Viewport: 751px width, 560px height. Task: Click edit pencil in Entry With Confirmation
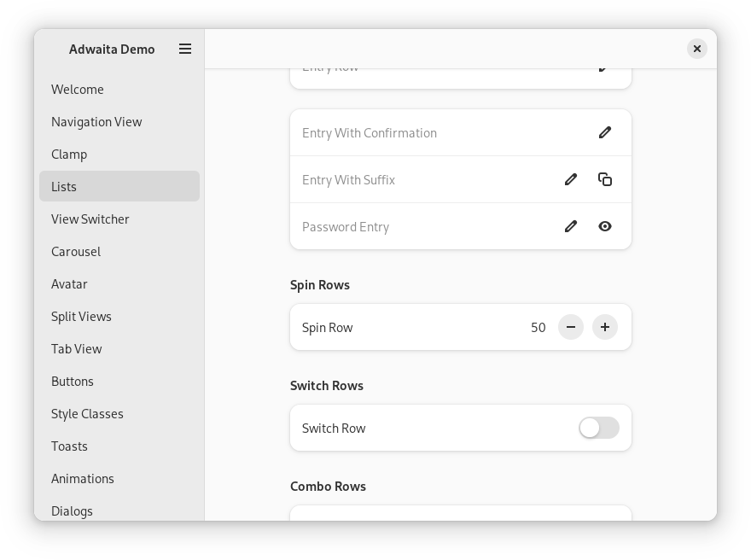(605, 132)
